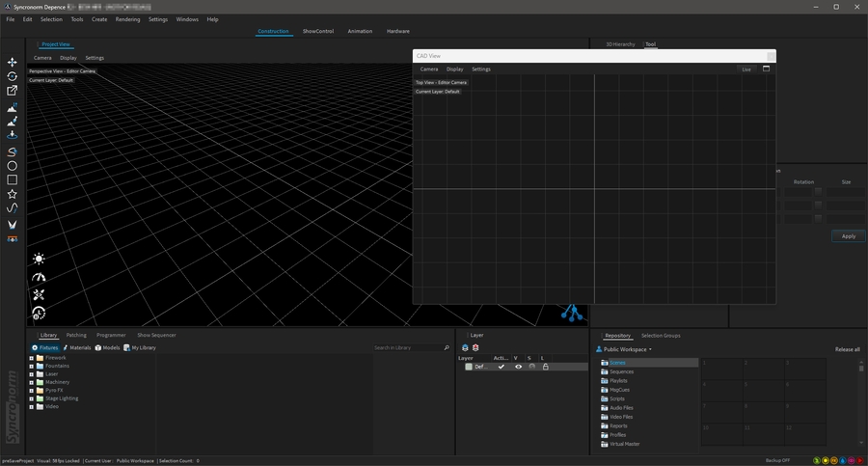Click the Apply button
The image size is (868, 466).
point(848,236)
